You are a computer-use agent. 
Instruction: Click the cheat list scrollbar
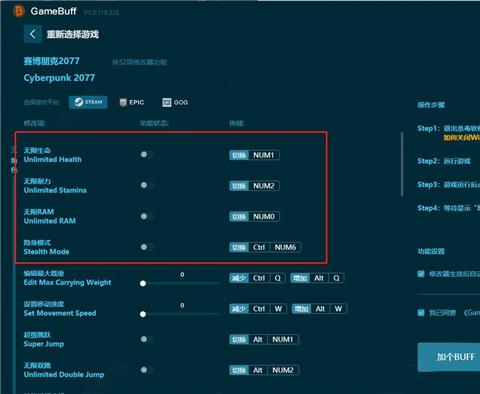coord(402,164)
